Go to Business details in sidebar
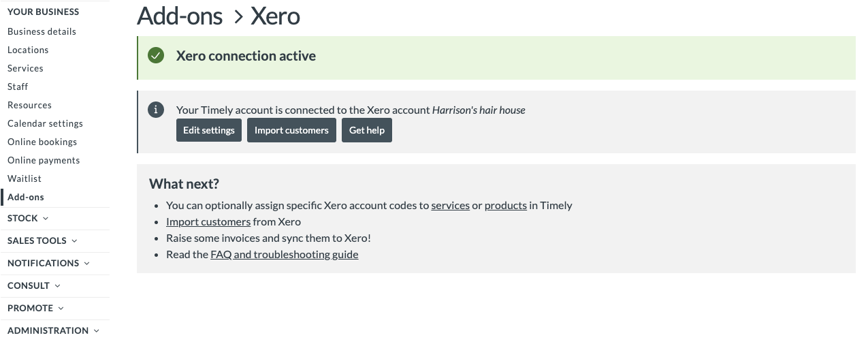The height and width of the screenshot is (344, 868). pos(42,32)
